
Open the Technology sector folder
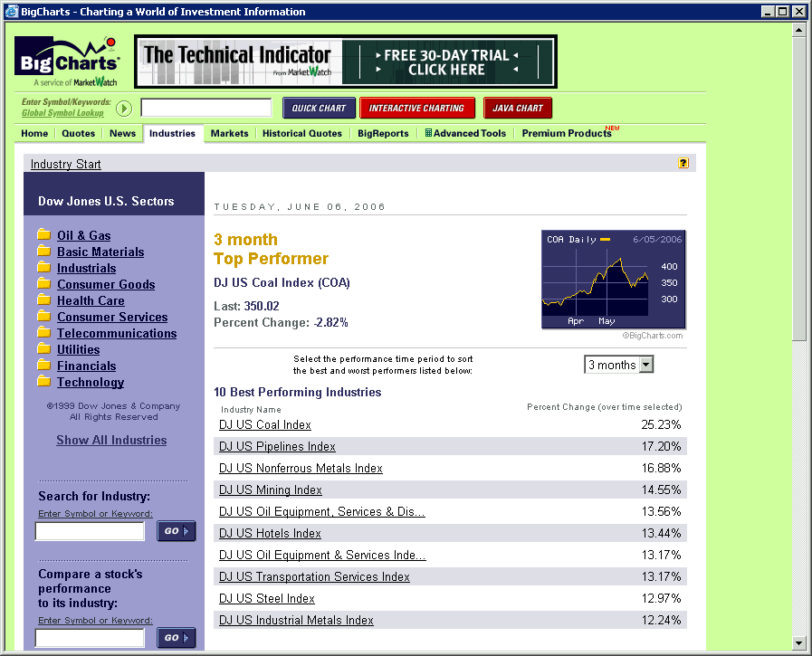click(x=90, y=382)
